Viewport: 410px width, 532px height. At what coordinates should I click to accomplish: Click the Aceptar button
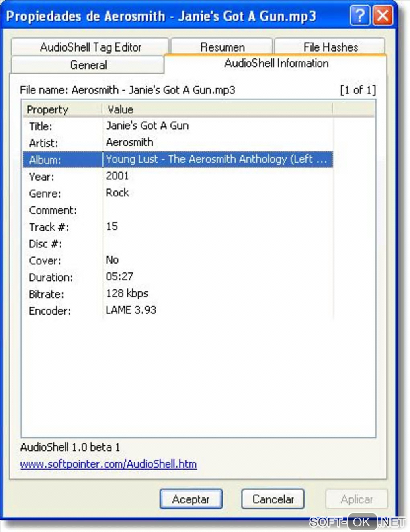coord(191,499)
